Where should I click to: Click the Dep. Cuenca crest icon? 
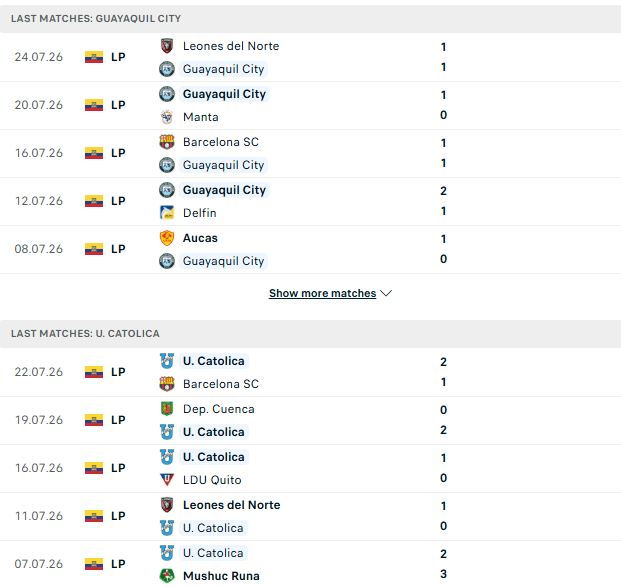[167, 409]
